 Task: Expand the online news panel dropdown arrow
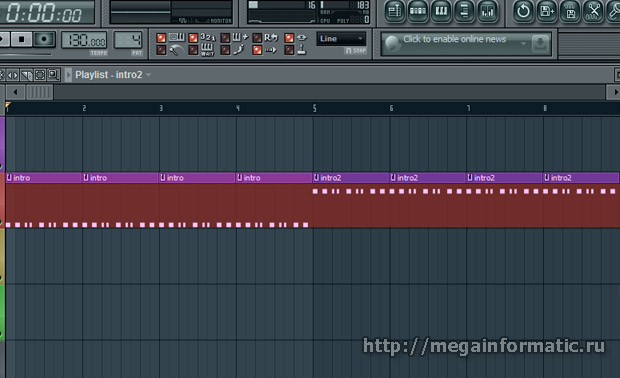pos(523,43)
